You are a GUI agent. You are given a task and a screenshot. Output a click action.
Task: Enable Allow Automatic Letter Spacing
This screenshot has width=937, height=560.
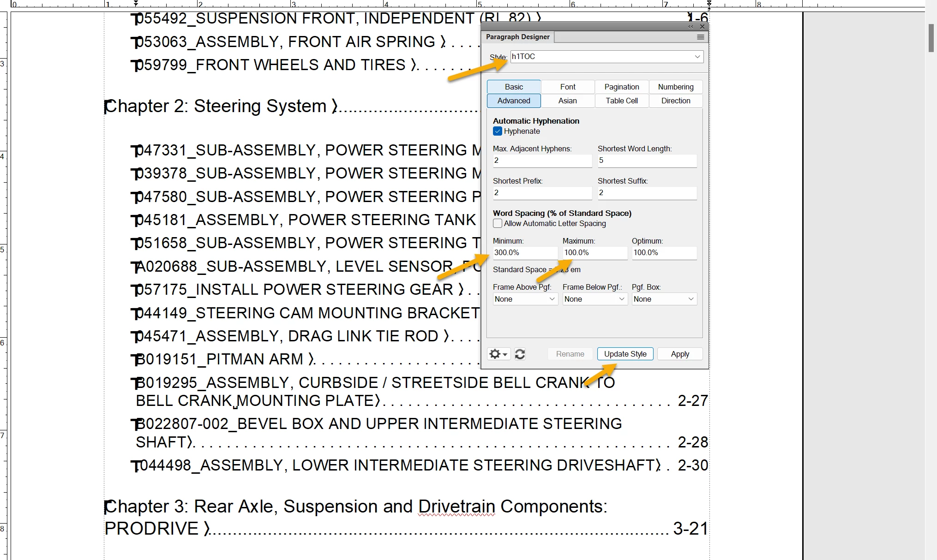click(498, 223)
